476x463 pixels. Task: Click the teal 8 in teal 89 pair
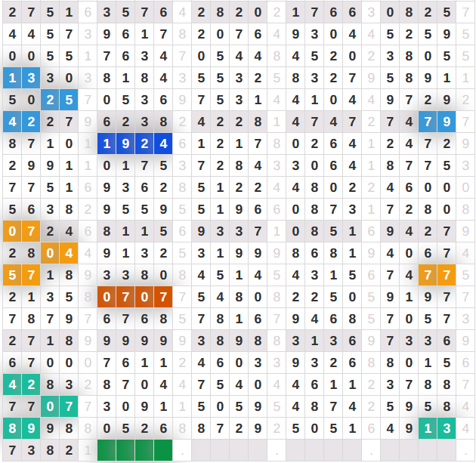13,428
